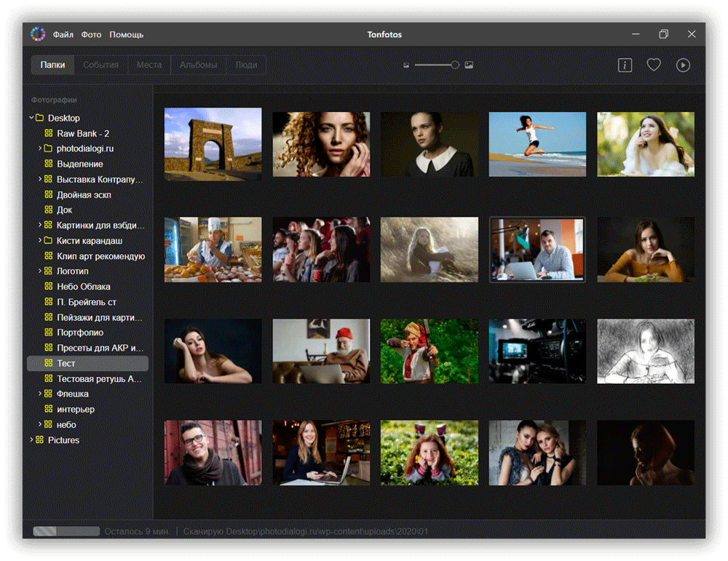This screenshot has width=728, height=561.
Task: Expand the Флешка folder
Action: click(40, 394)
